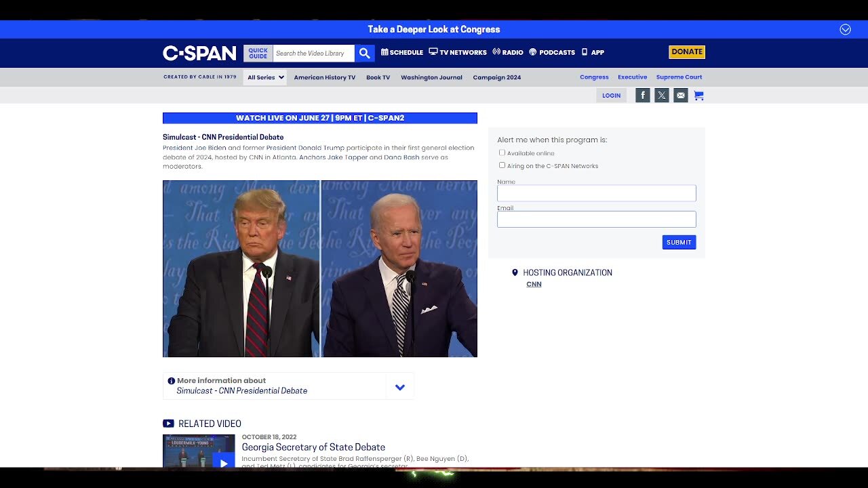This screenshot has height=488, width=868.
Task: Click the Simulcast - CNN Presidential Debate title
Action: click(223, 137)
